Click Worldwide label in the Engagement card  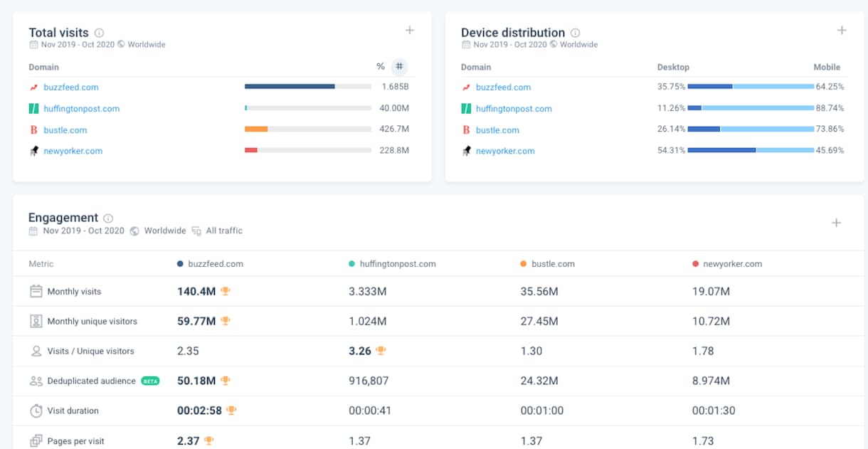165,231
